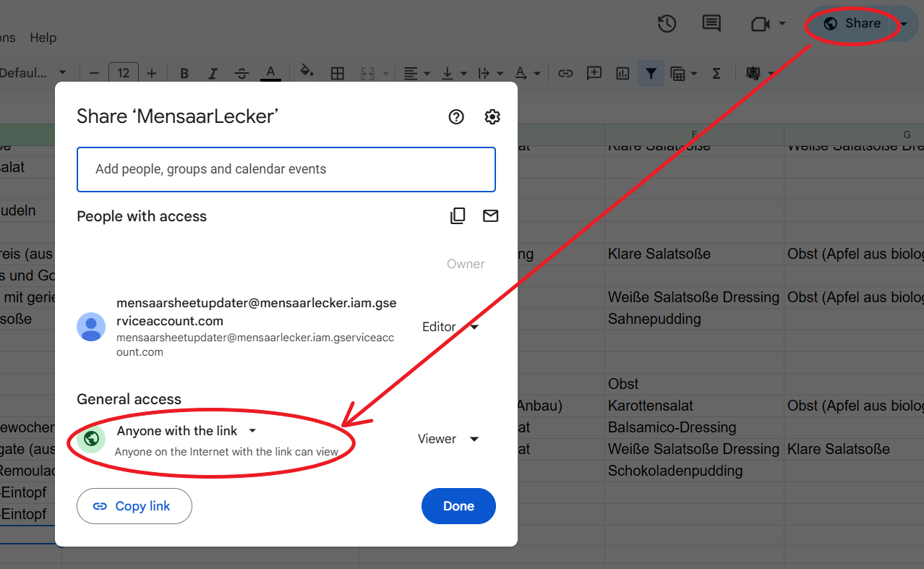Open the text color picker
Image resolution: width=924 pixels, height=569 pixels.
(270, 73)
